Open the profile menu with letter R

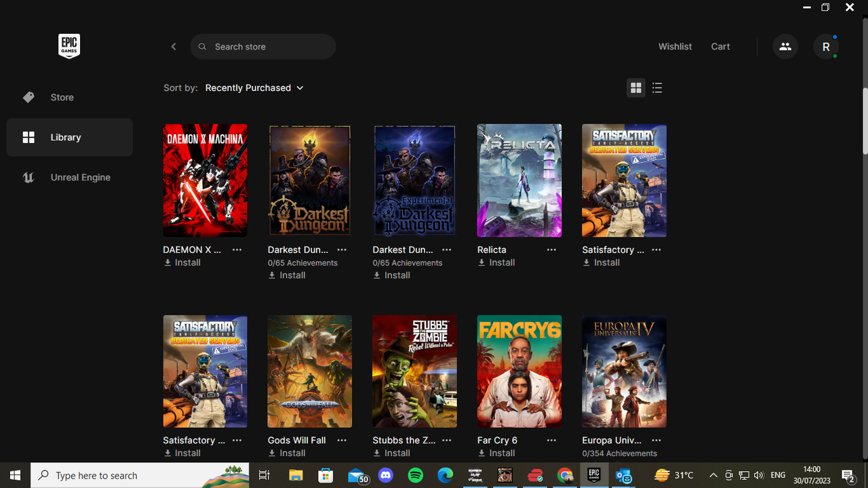coord(826,47)
